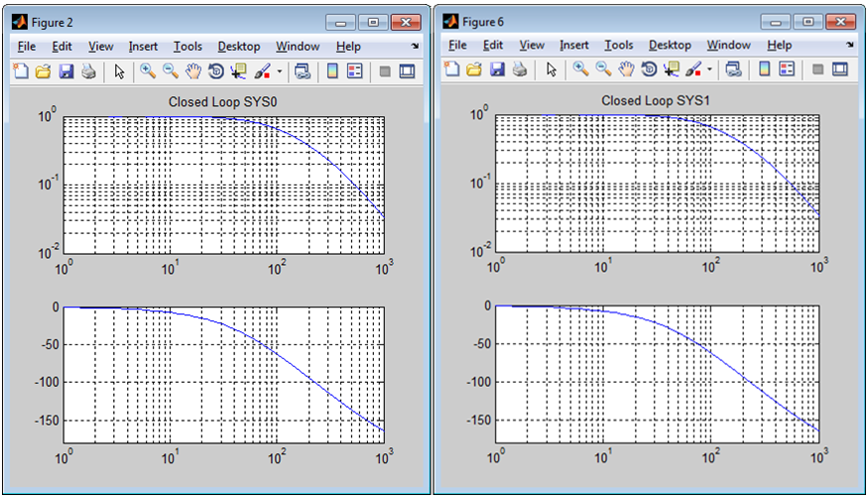Save figure icon in Figure 2 toolbar
The height and width of the screenshot is (497, 868).
[66, 71]
